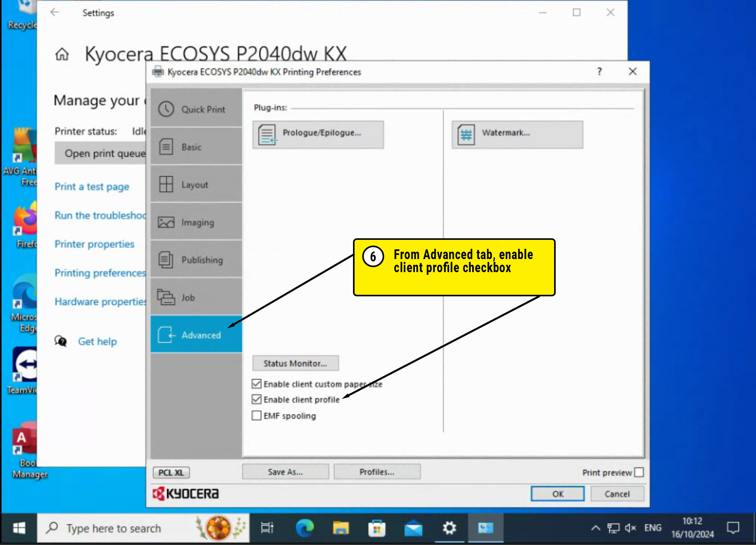
Task: Toggle Enable client custom paper size
Action: (256, 384)
